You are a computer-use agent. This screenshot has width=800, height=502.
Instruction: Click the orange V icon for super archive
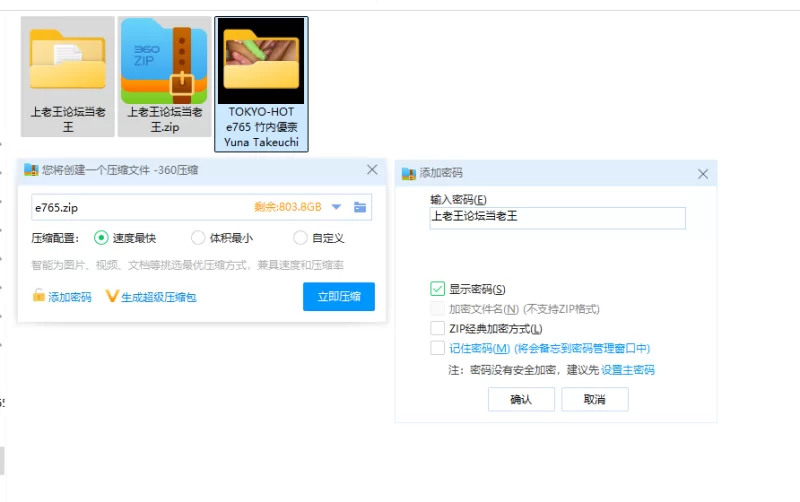click(x=112, y=296)
